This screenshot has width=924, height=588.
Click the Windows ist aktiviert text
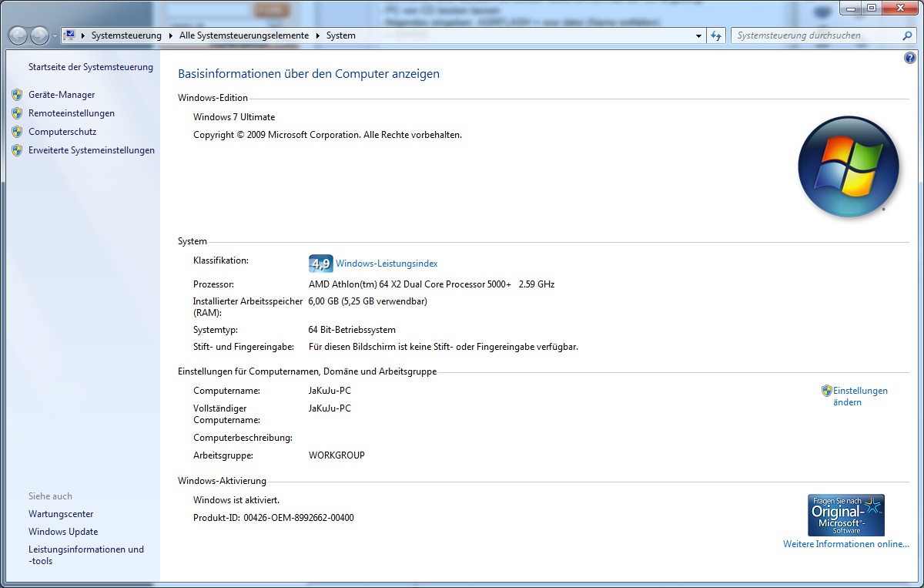point(236,500)
